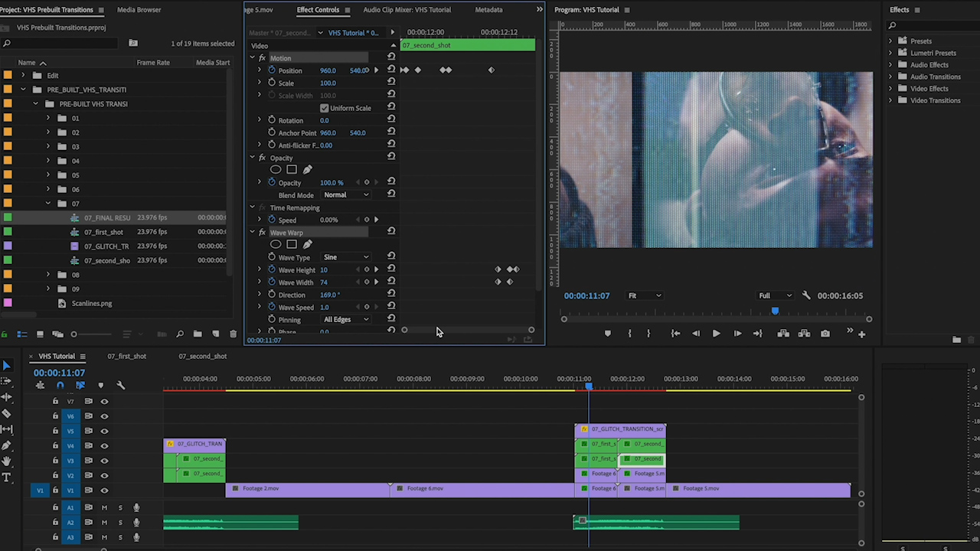Image resolution: width=980 pixels, height=551 pixels.
Task: Add marker in Program monitor
Action: coord(608,334)
